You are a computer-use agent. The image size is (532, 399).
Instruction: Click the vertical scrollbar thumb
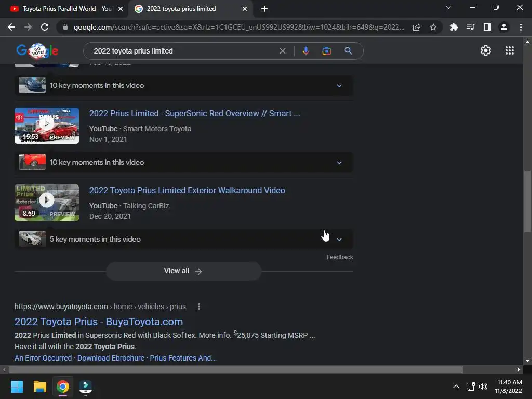click(x=527, y=201)
